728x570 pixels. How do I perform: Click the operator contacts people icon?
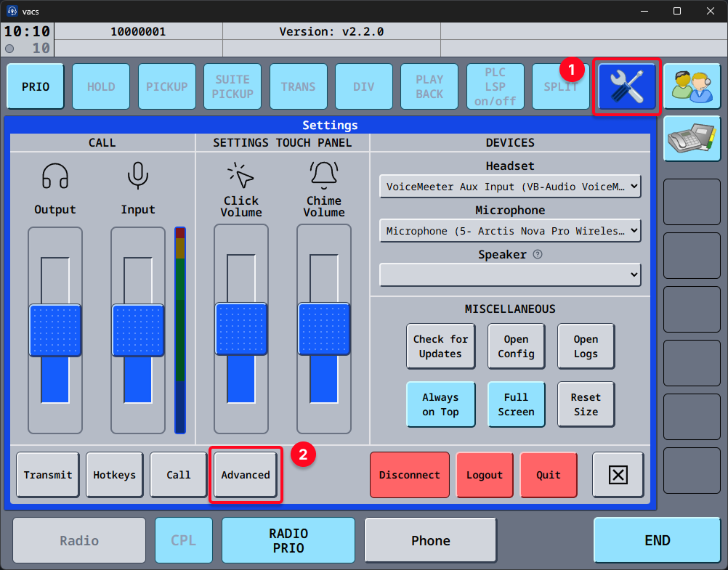click(691, 86)
